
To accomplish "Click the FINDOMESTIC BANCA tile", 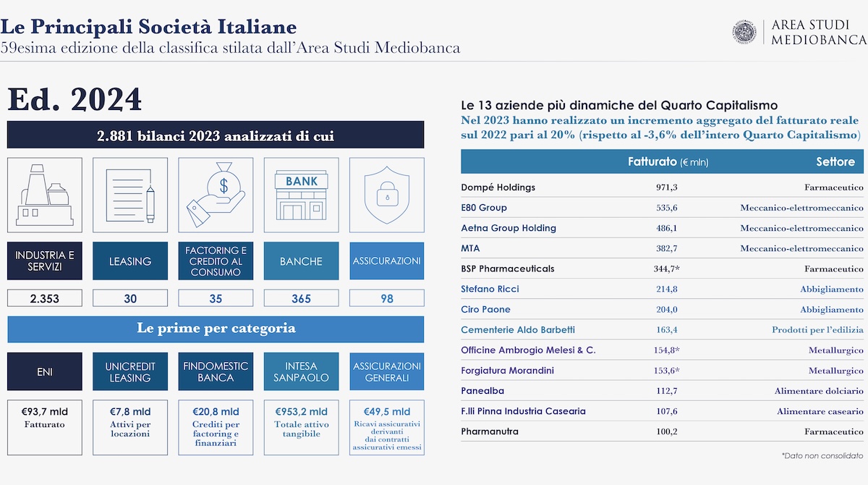I will 216,372.
